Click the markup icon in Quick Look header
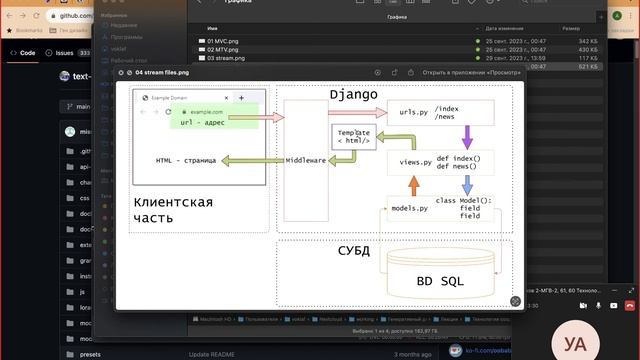Image resolution: width=640 pixels, height=360 pixels. point(378,73)
